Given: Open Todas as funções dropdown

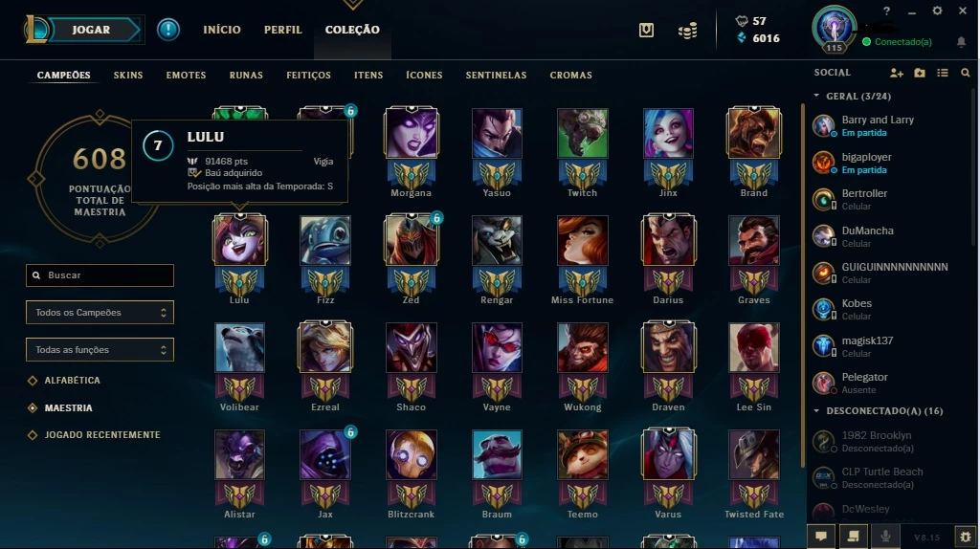Looking at the screenshot, I should 100,350.
